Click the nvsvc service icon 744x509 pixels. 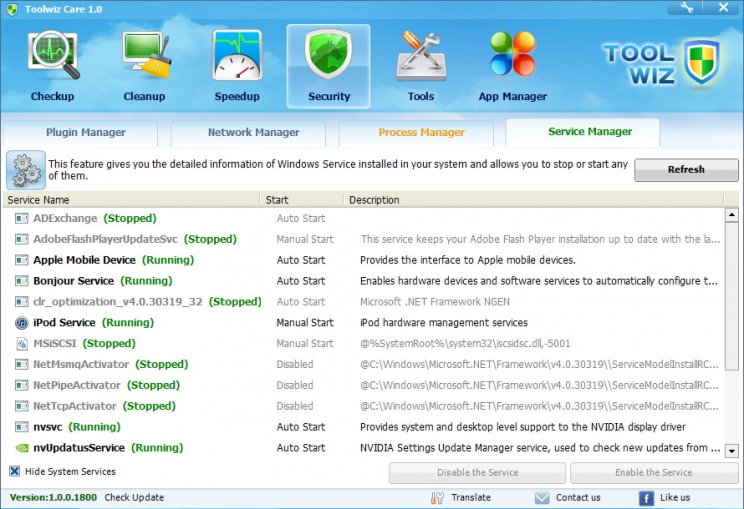[21, 427]
